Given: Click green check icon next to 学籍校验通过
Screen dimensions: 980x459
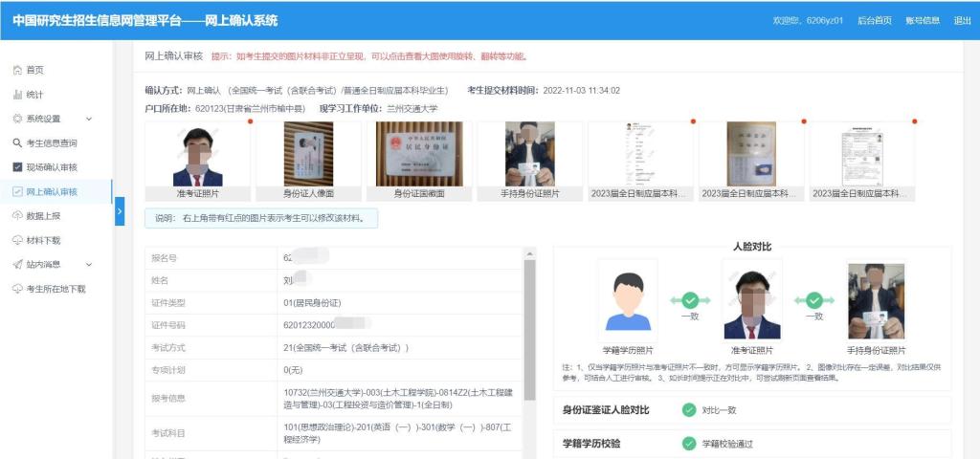Looking at the screenshot, I should click(x=689, y=444).
